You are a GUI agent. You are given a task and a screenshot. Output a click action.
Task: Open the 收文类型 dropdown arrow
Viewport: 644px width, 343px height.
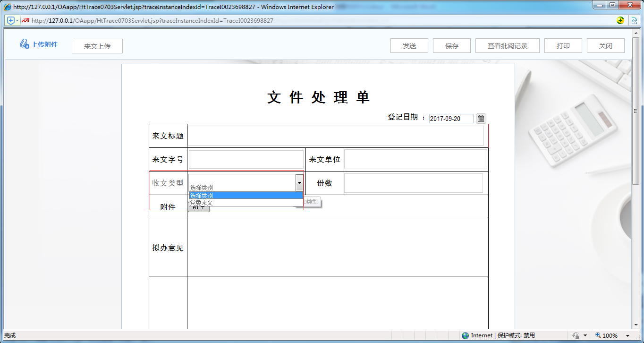tap(299, 182)
